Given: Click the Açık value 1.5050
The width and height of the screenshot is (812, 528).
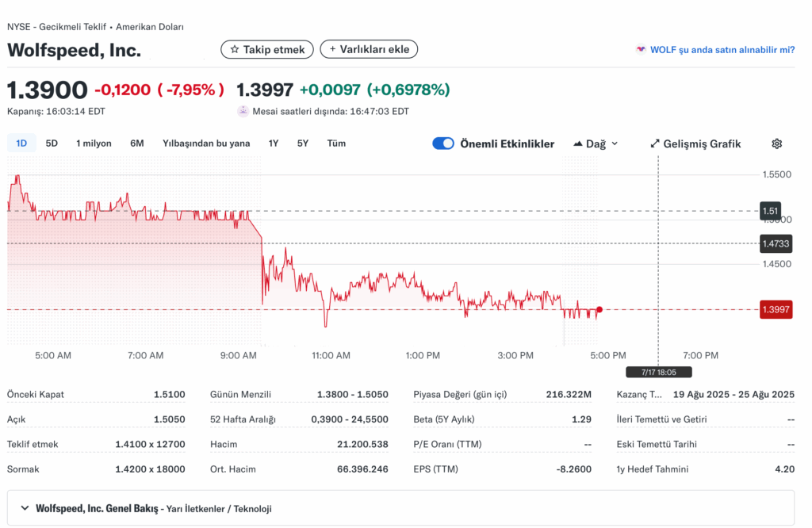Looking at the screenshot, I should click(170, 419).
